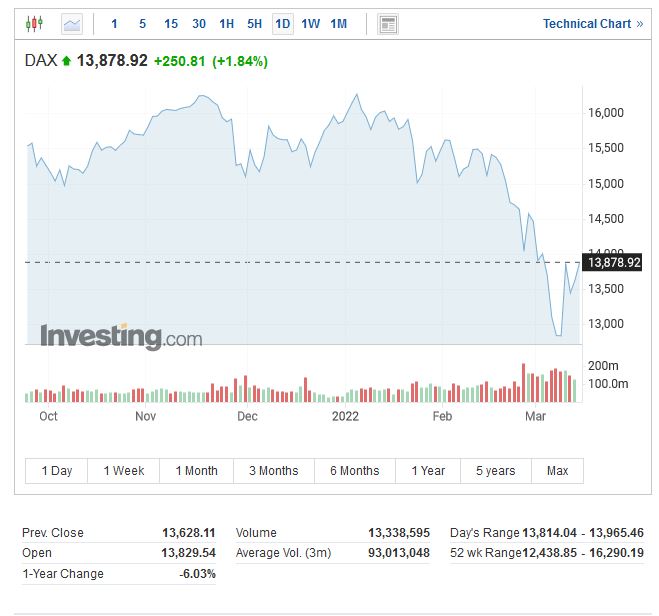Set chart interval to 5H
The width and height of the screenshot is (659, 616).
click(x=255, y=23)
